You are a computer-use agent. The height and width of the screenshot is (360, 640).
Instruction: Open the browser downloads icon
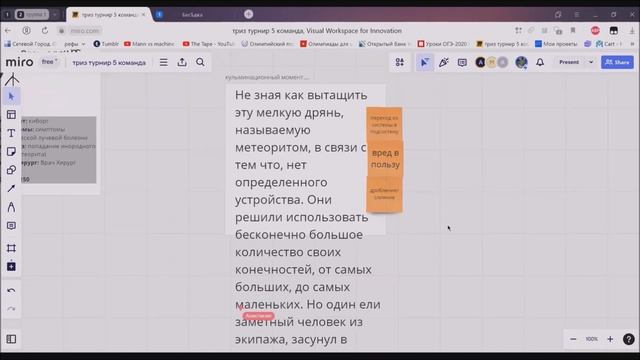pyautogui.click(x=632, y=31)
